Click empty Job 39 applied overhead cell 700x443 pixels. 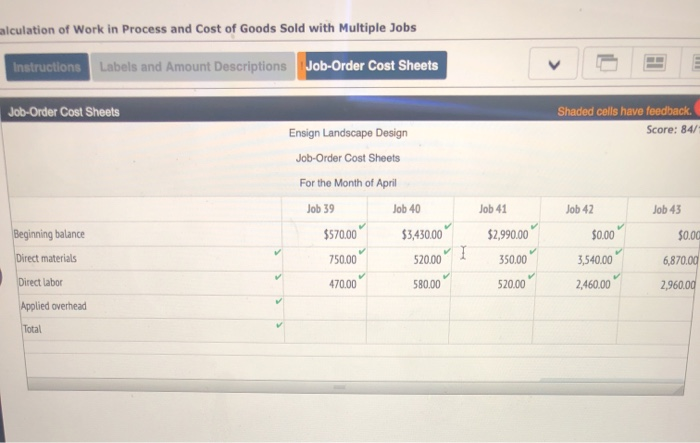(x=325, y=307)
